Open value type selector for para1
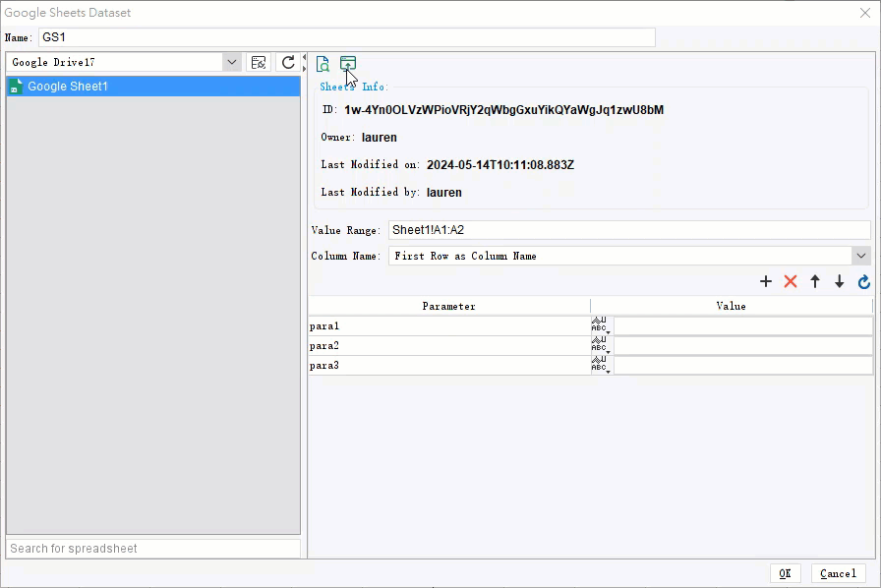 (x=601, y=325)
